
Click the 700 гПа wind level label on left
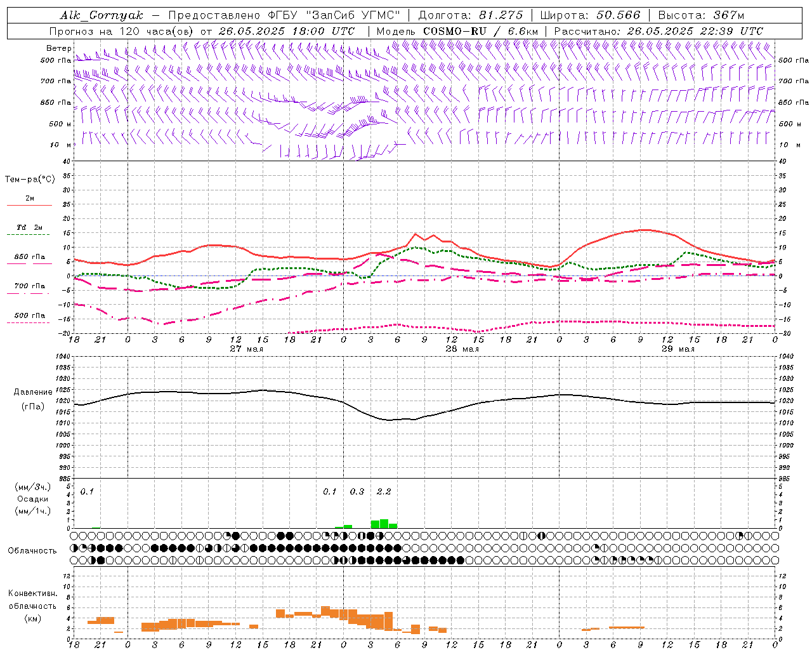coord(56,81)
